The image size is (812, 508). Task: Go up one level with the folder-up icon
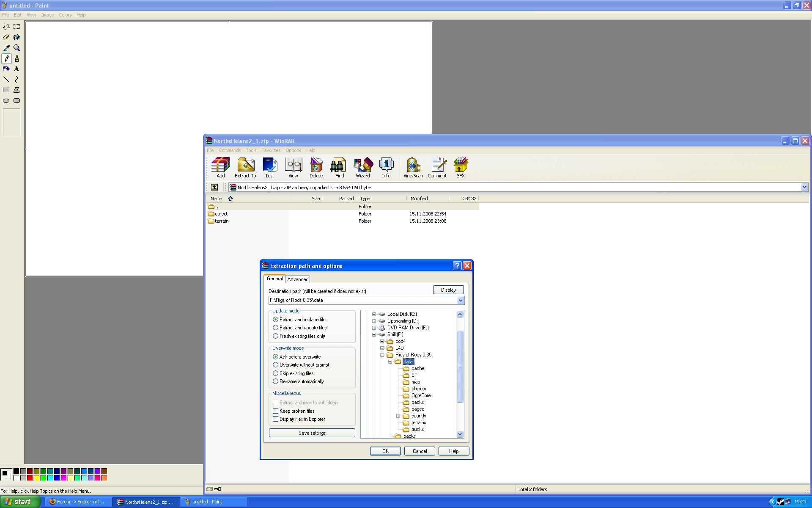[x=214, y=187]
